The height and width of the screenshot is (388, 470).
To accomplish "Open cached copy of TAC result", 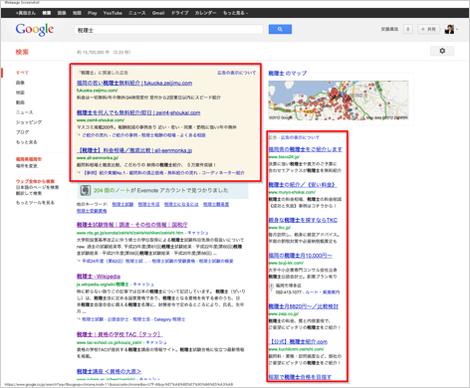I will (x=157, y=342).
